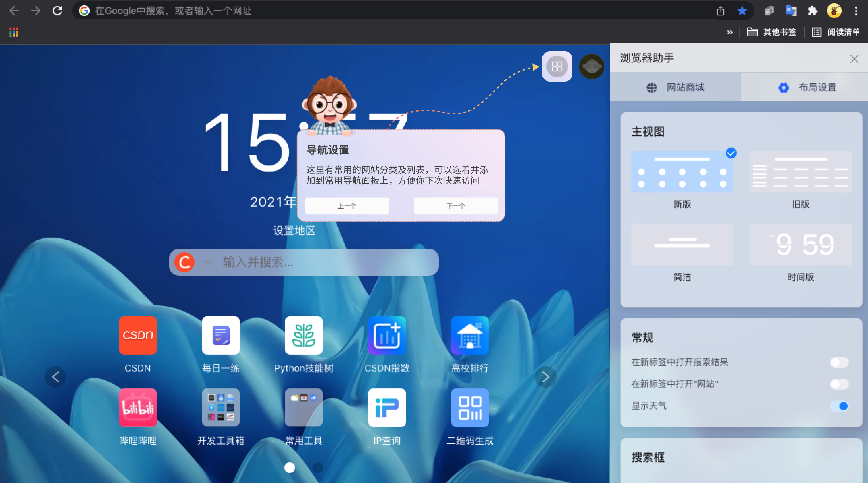Click the navigation grid icon button
This screenshot has width=868, height=483.
click(x=557, y=66)
